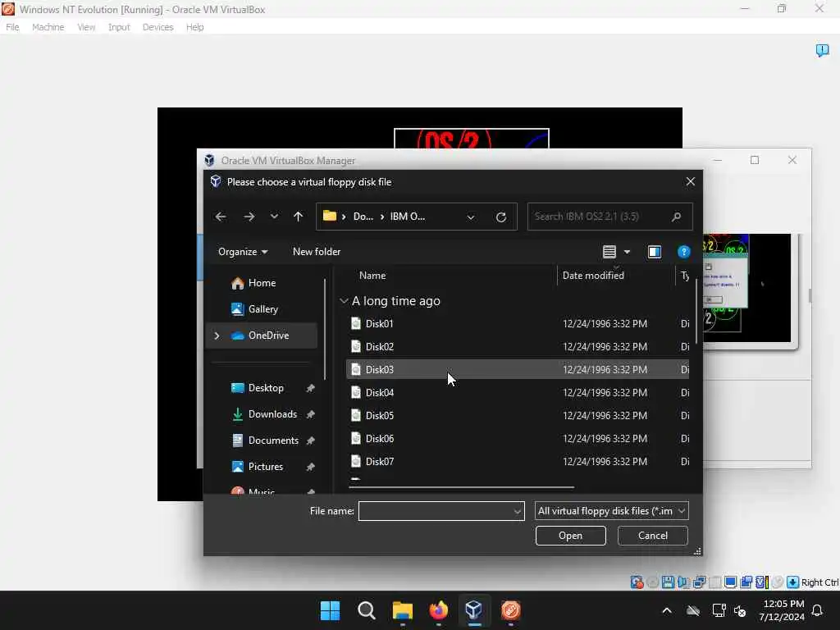Select the Disk04 file
Screen dimensions: 840x630
[518, 393]
